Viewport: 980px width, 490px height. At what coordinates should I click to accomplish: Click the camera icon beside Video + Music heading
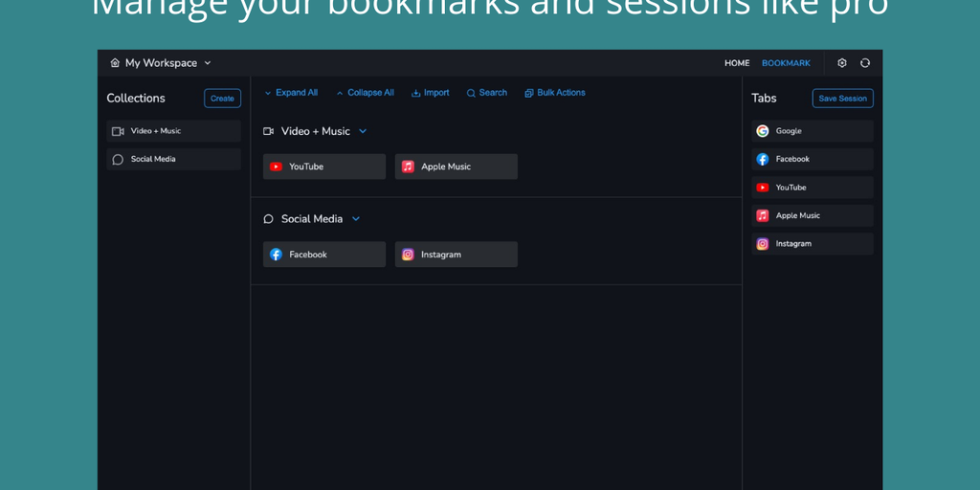pyautogui.click(x=269, y=131)
